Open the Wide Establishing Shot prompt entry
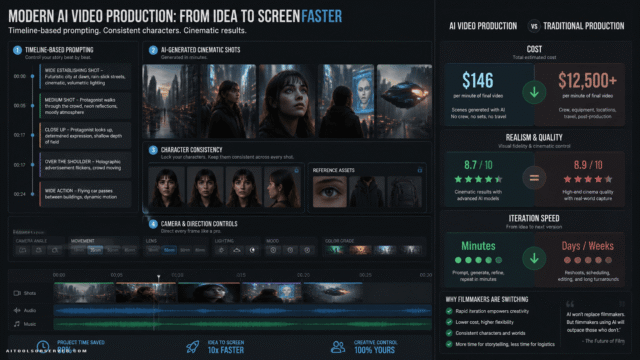Screen dimensions: 640x360 point(85,76)
